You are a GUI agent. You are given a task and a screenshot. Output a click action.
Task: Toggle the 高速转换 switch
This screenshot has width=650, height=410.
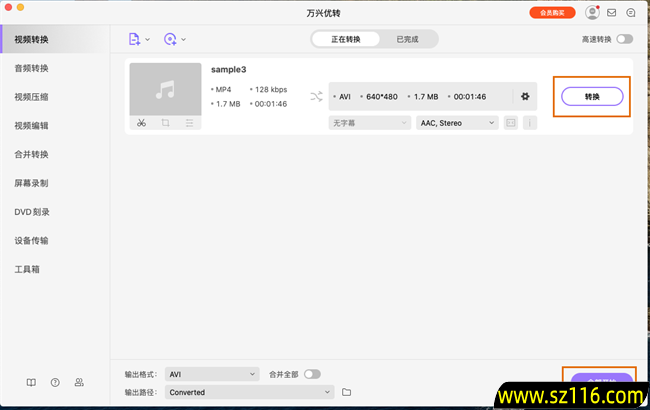625,39
